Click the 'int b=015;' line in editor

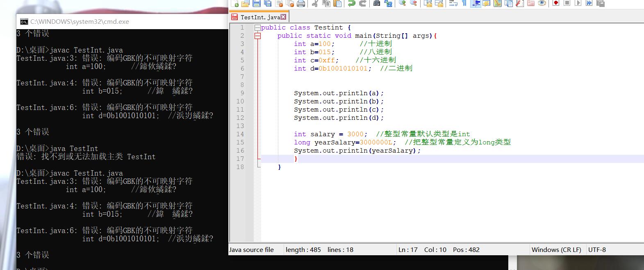(x=314, y=52)
